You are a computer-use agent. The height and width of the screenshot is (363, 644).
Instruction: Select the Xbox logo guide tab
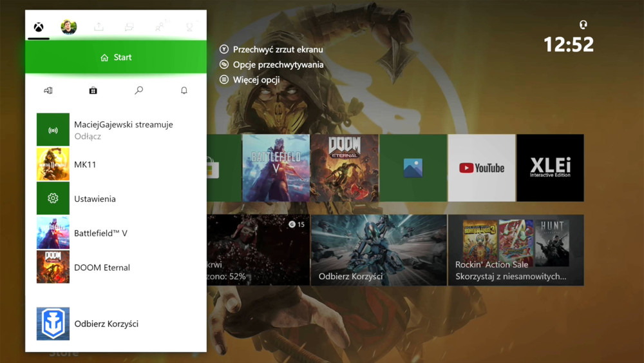(39, 27)
